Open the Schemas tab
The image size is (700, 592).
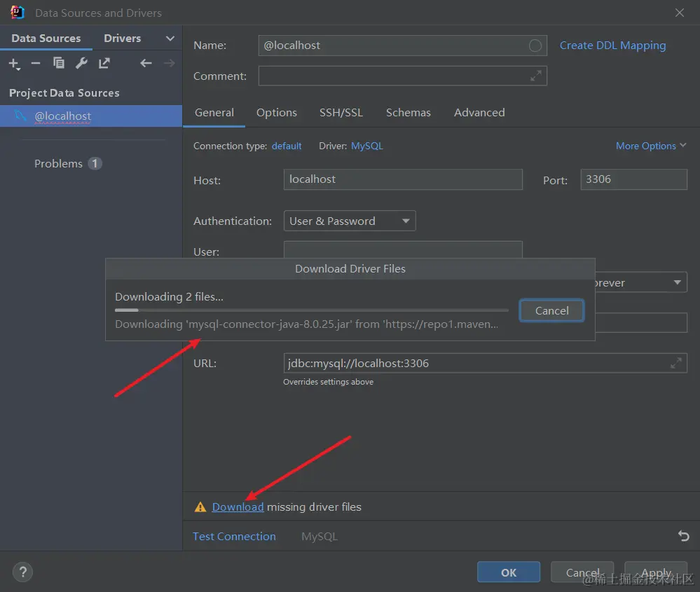(408, 113)
